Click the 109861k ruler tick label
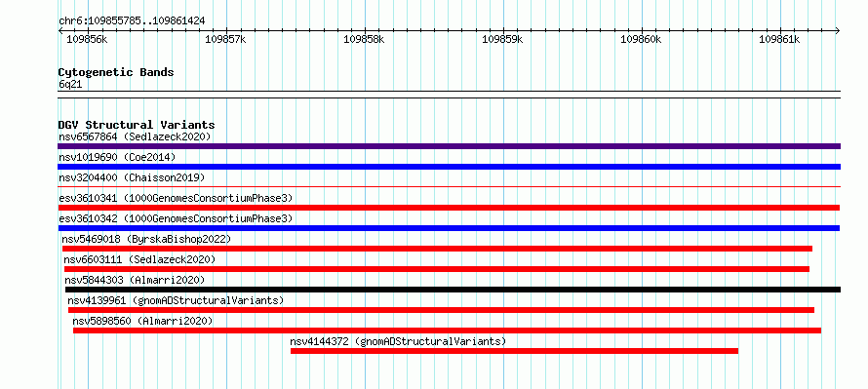Image resolution: width=868 pixels, height=389 pixels. click(780, 39)
